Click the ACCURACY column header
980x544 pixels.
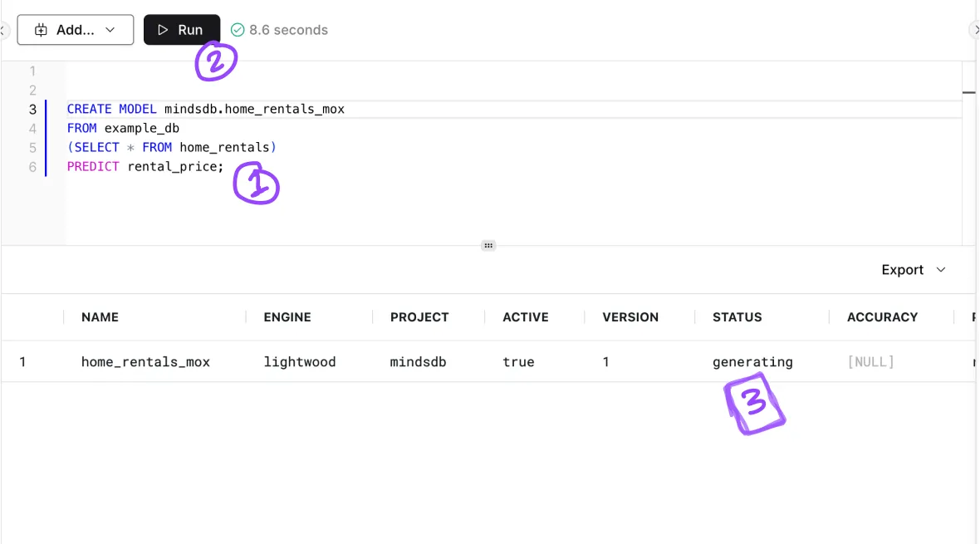click(882, 317)
